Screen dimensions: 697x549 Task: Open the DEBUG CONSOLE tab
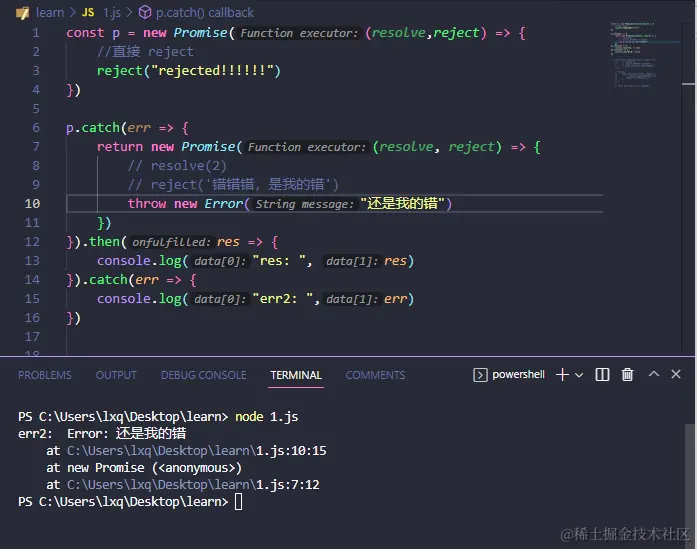point(204,375)
